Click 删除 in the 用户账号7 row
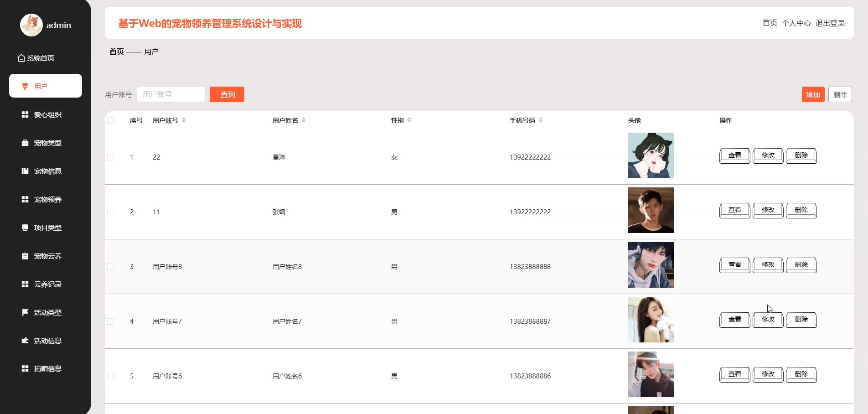This screenshot has height=414, width=868. [801, 320]
